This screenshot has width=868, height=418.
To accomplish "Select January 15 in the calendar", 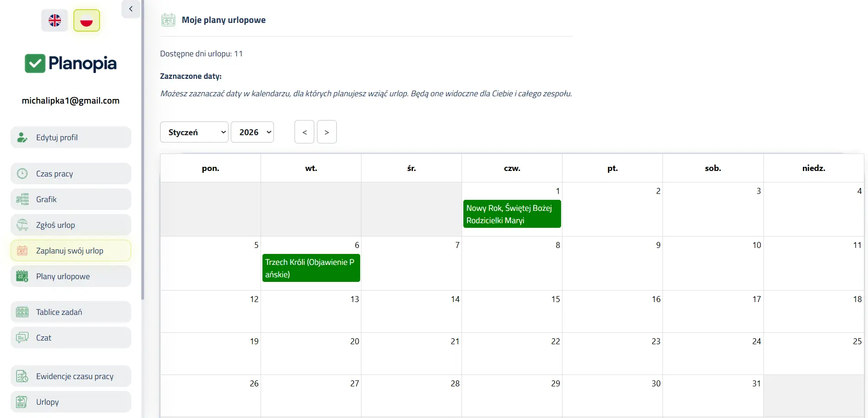I will point(512,312).
